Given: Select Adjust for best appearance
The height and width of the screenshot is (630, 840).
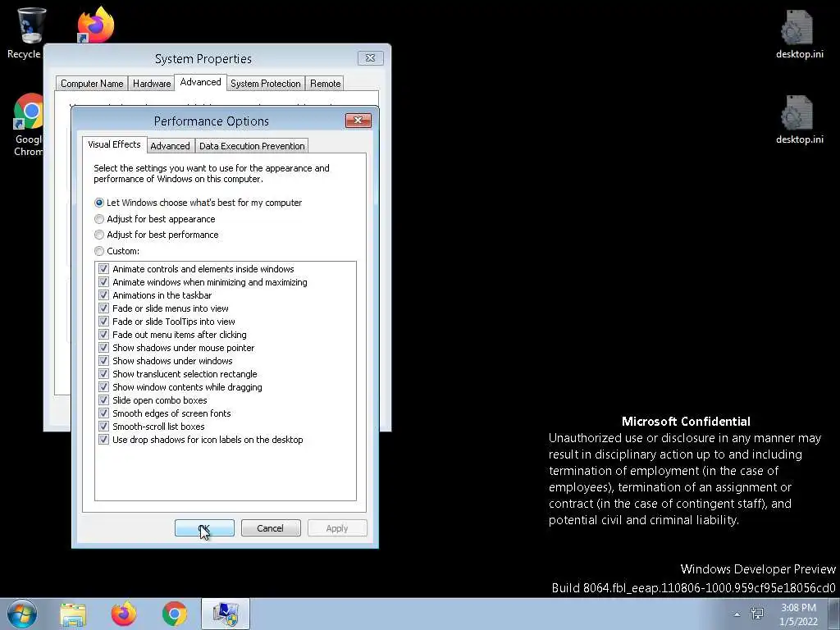Looking at the screenshot, I should pos(154,219).
